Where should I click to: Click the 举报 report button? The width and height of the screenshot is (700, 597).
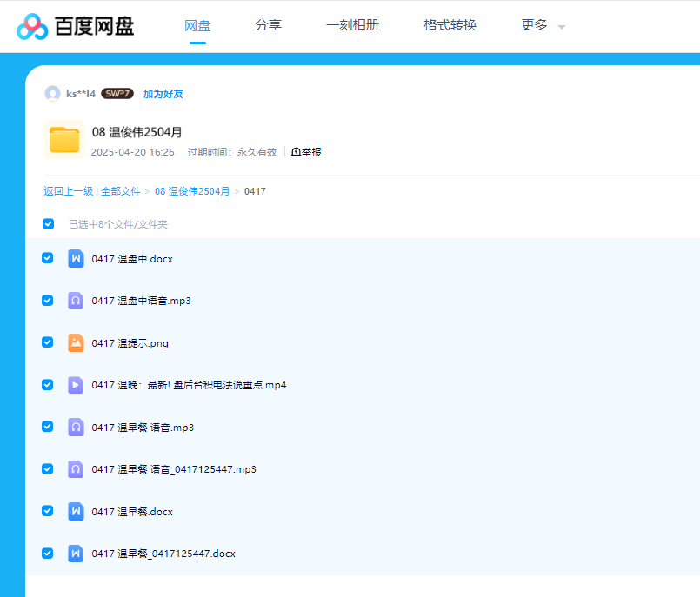306,152
